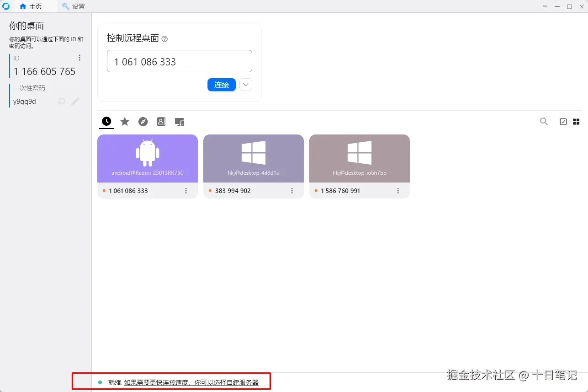The height and width of the screenshot is (392, 588).
Task: Close the RustDesk window
Action: [582, 6]
